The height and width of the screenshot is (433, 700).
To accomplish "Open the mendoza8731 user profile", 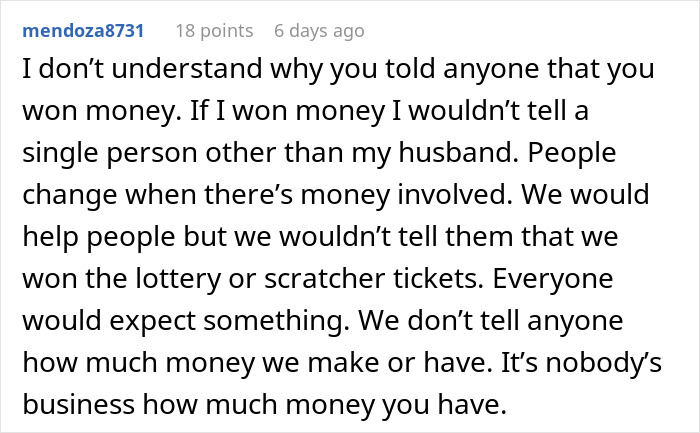I will [x=82, y=31].
